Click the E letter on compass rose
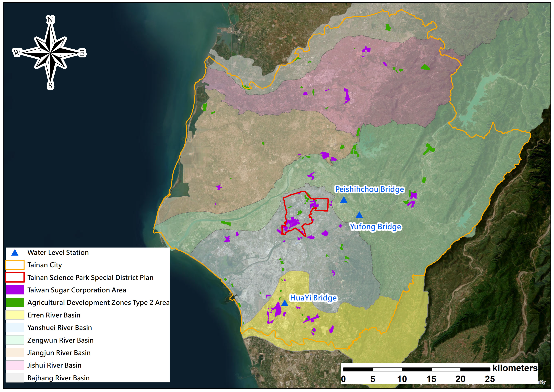 82,53
